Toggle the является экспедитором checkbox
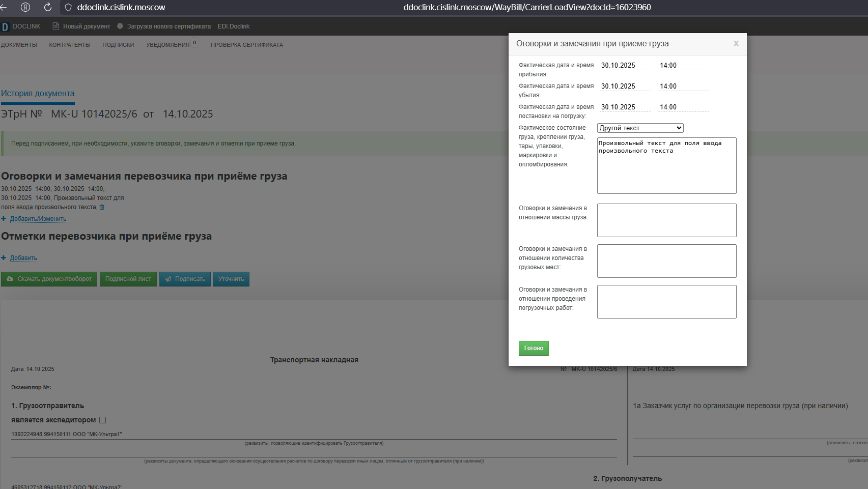Viewport: 868px width, 489px height. point(103,420)
